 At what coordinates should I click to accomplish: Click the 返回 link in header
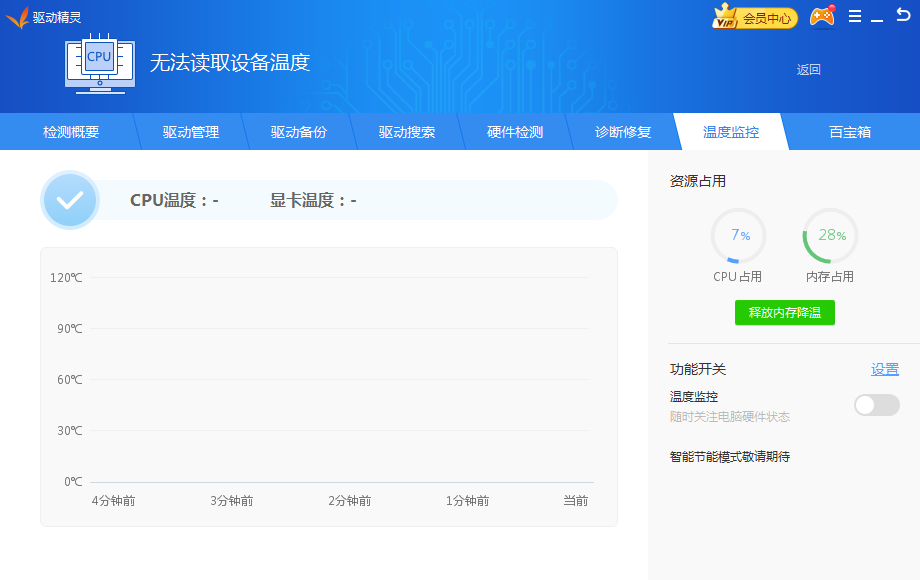coord(808,70)
